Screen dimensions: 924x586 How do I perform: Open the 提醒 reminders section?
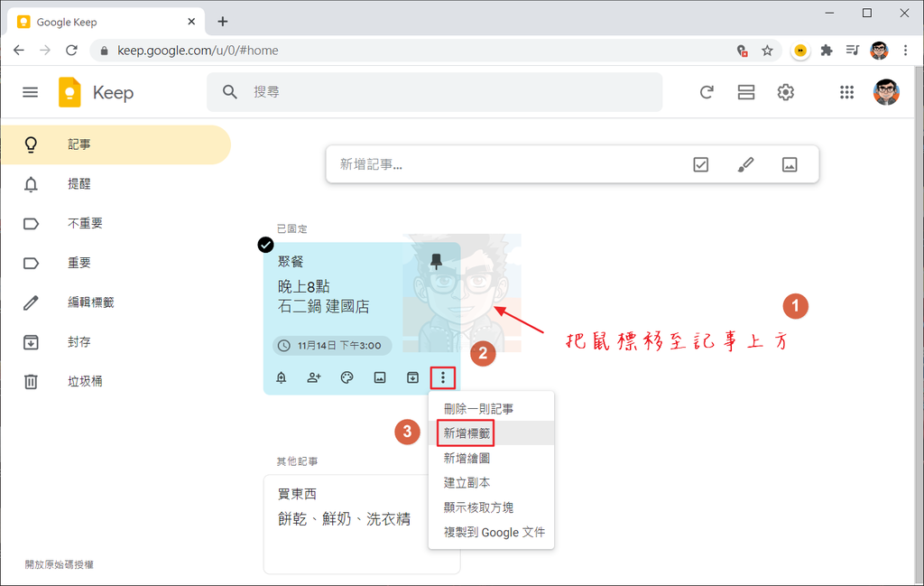pyautogui.click(x=115, y=184)
